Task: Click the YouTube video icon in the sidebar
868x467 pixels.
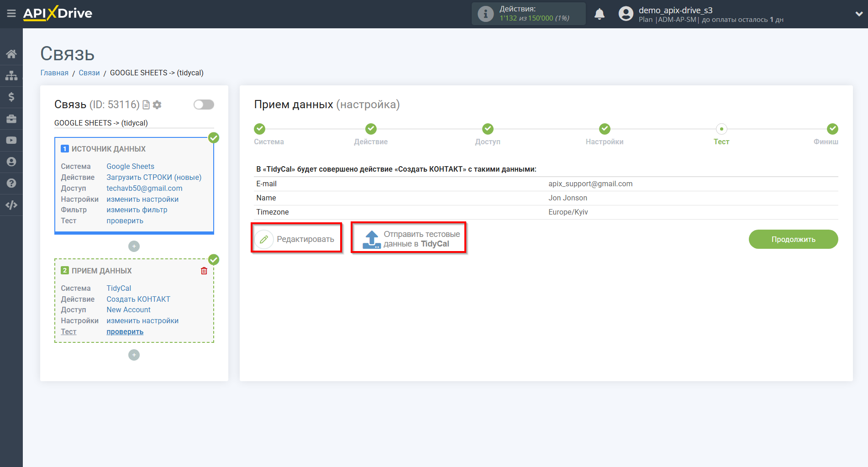Action: (x=11, y=140)
